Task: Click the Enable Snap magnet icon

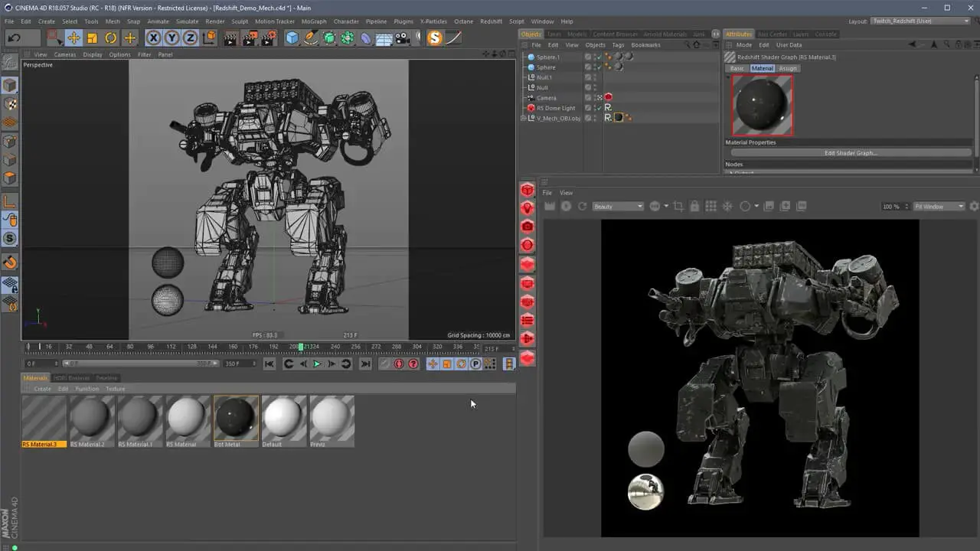Action: (x=10, y=262)
